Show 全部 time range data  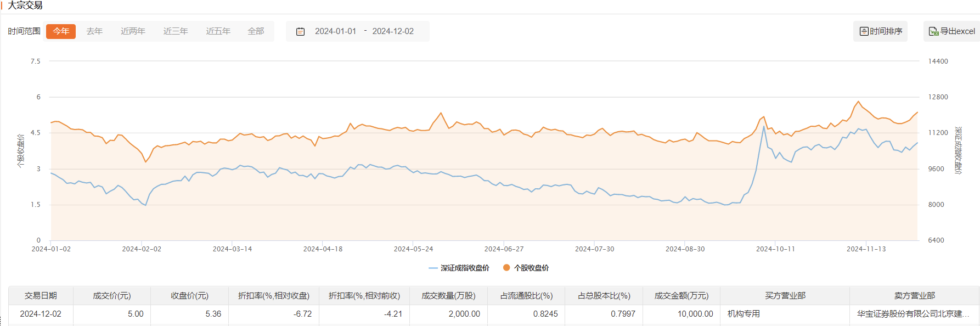(x=256, y=31)
